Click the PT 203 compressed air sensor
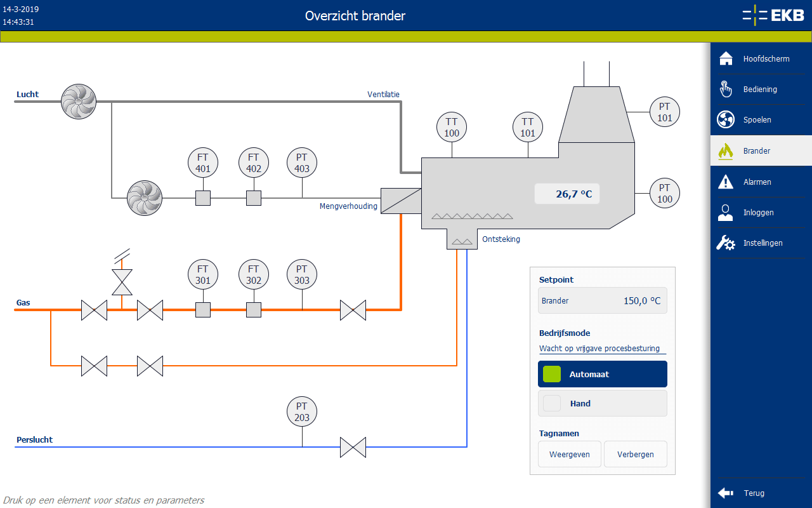 (x=302, y=411)
